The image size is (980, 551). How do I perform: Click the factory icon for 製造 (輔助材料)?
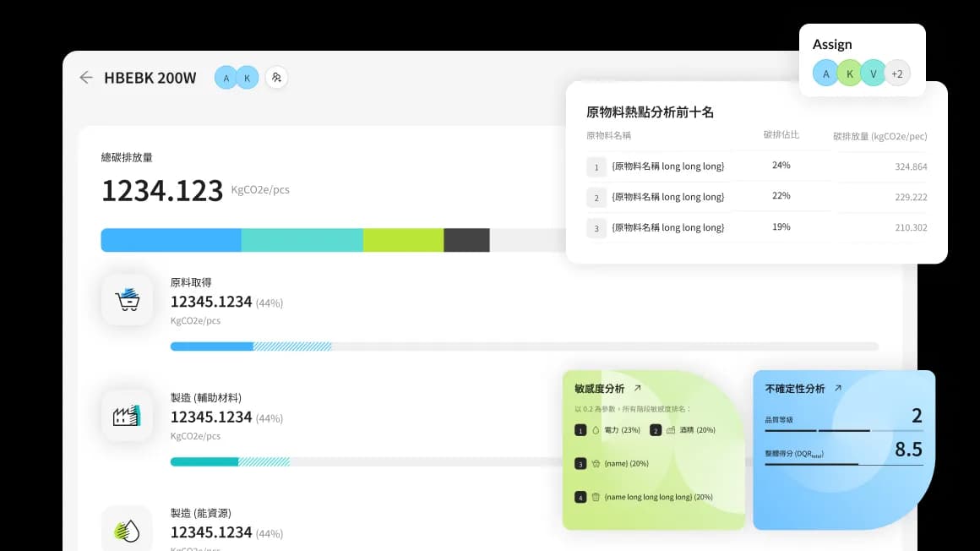click(127, 415)
